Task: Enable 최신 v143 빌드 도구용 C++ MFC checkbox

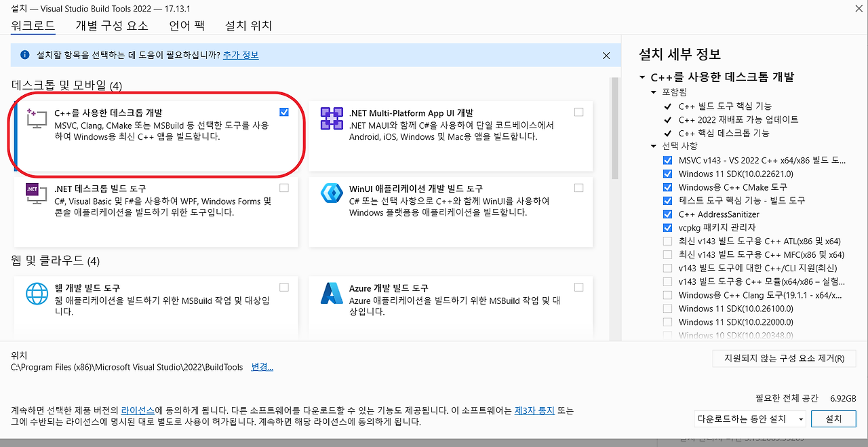Action: (x=667, y=255)
